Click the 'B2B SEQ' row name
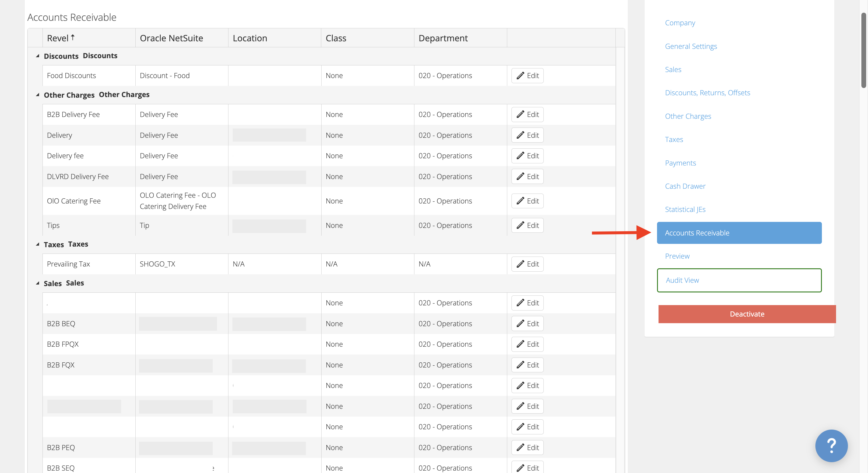 point(61,468)
